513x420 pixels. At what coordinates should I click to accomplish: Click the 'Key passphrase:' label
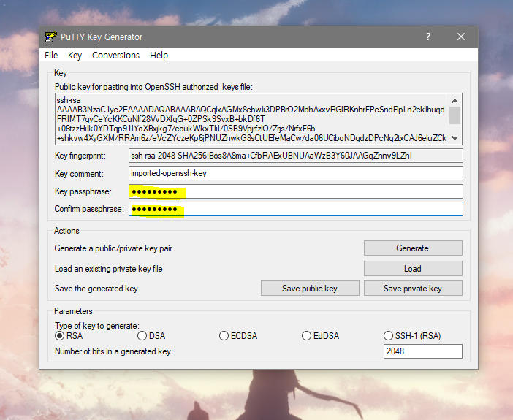pyautogui.click(x=83, y=191)
